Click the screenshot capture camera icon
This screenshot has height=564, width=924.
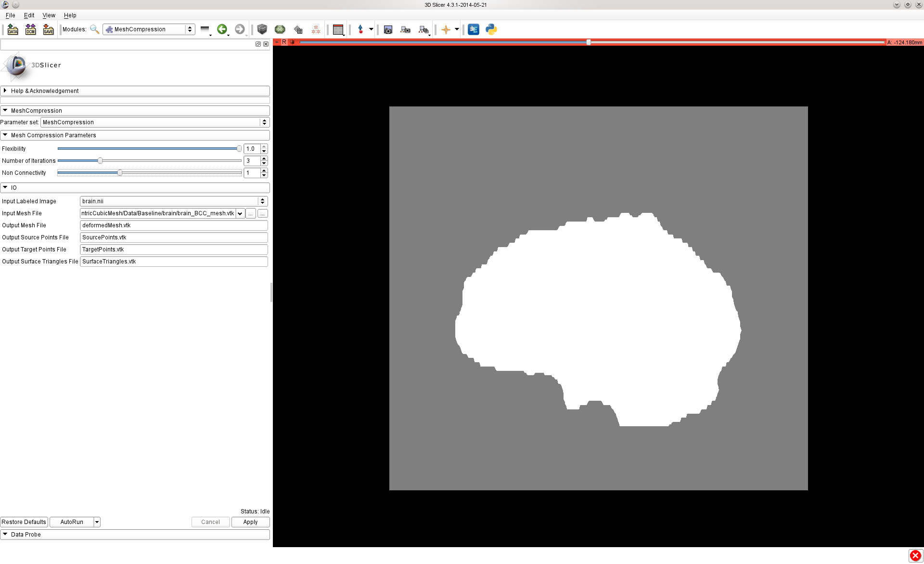point(388,29)
